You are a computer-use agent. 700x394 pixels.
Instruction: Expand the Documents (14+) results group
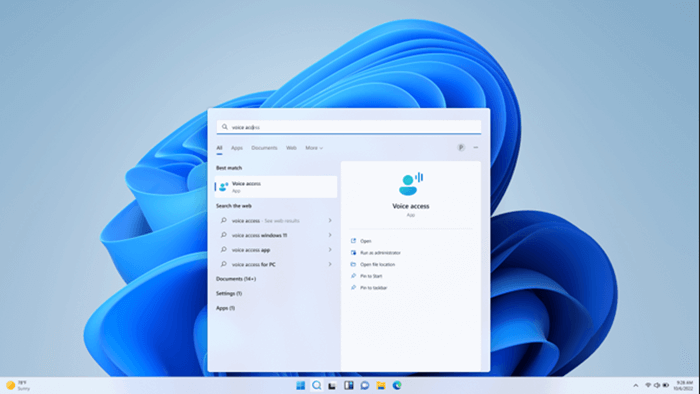pos(236,279)
